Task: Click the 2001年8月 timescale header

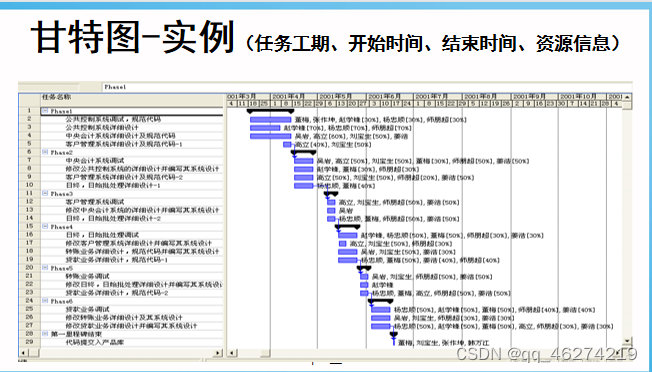Action: point(486,96)
